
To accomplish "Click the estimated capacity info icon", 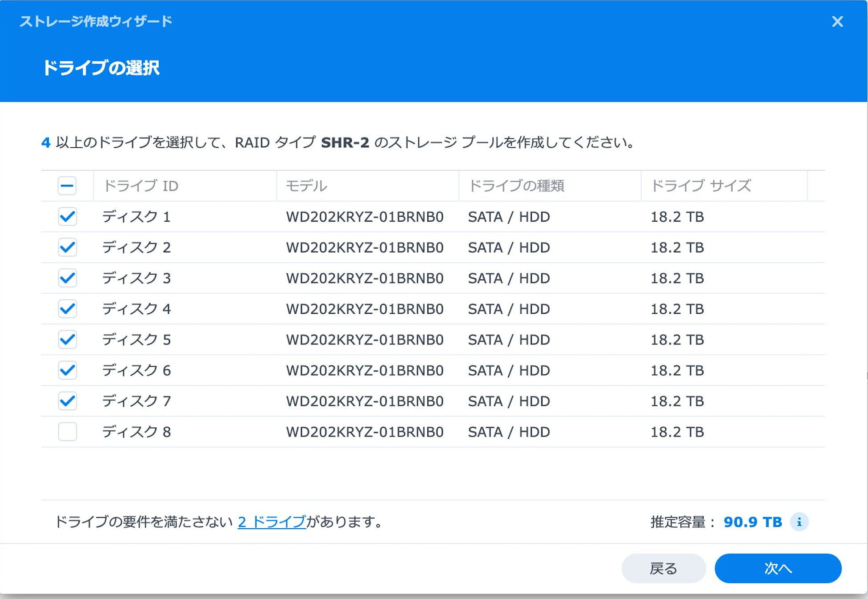I will (x=799, y=522).
